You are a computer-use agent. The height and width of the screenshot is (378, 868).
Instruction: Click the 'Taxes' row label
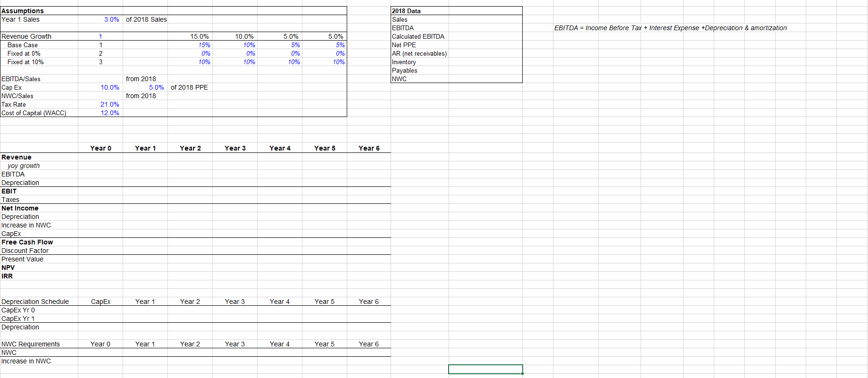[10, 200]
